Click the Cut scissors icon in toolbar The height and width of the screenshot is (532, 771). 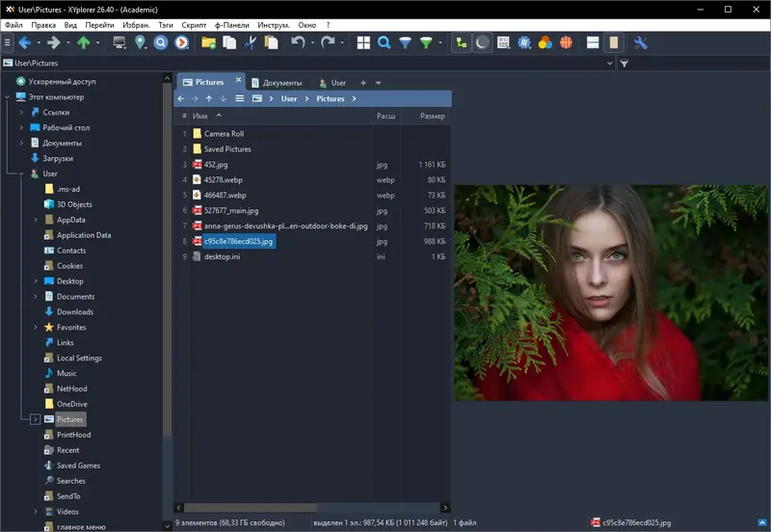click(251, 42)
